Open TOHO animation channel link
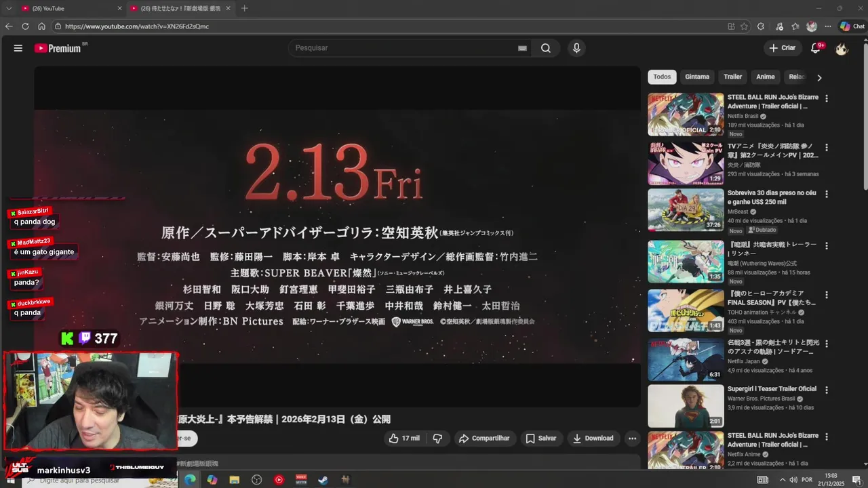Image resolution: width=868 pixels, height=488 pixels. point(762,312)
